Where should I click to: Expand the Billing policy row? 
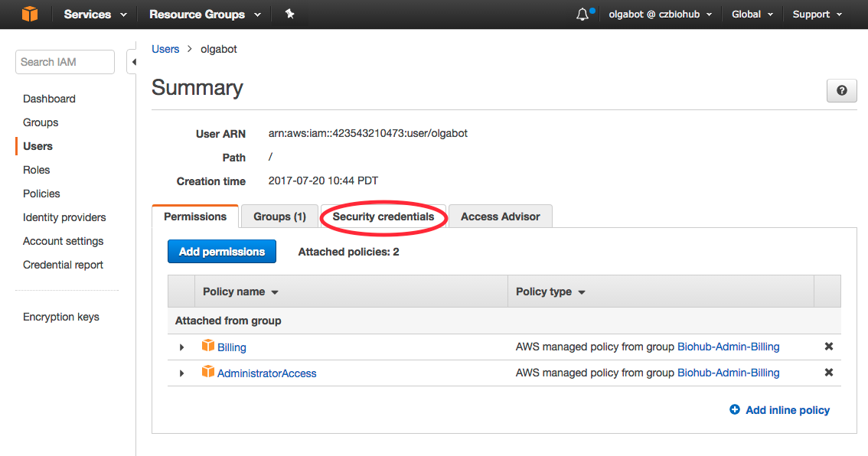182,347
